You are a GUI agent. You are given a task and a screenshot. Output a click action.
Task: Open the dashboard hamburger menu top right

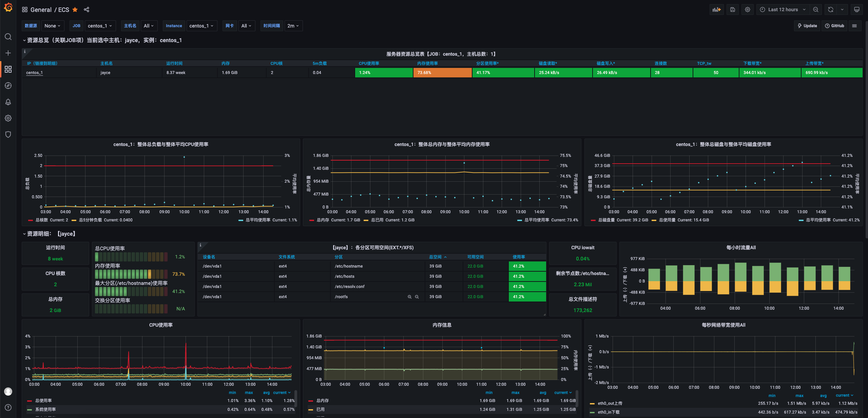click(855, 25)
